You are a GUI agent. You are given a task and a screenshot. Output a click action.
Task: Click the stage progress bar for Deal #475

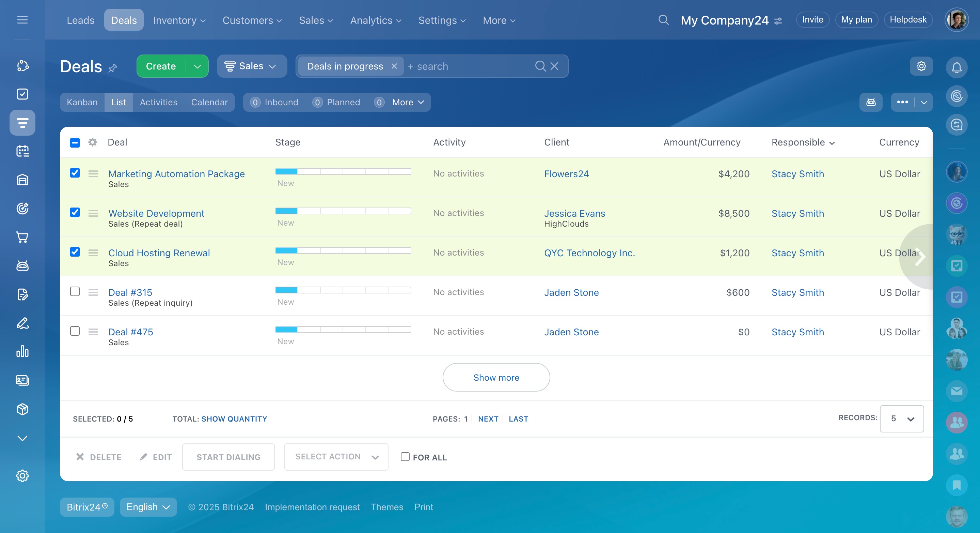pyautogui.click(x=343, y=330)
